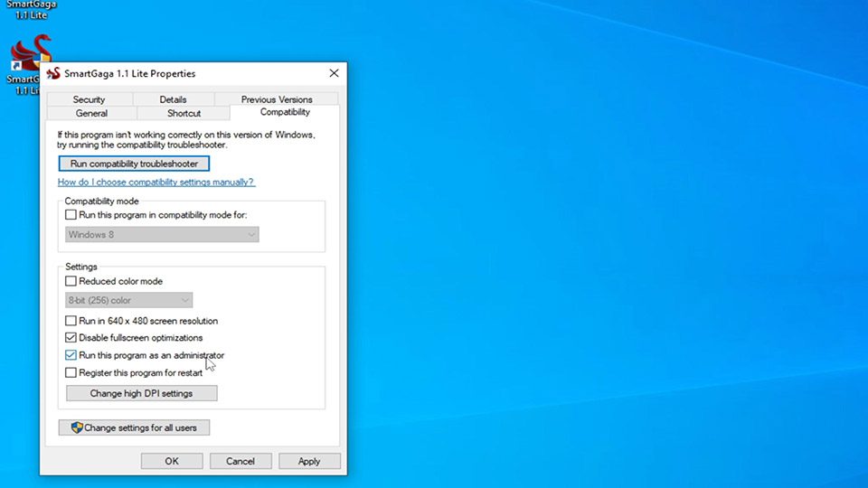868x488 pixels.
Task: Toggle Run this program as an administrator
Action: tap(71, 355)
